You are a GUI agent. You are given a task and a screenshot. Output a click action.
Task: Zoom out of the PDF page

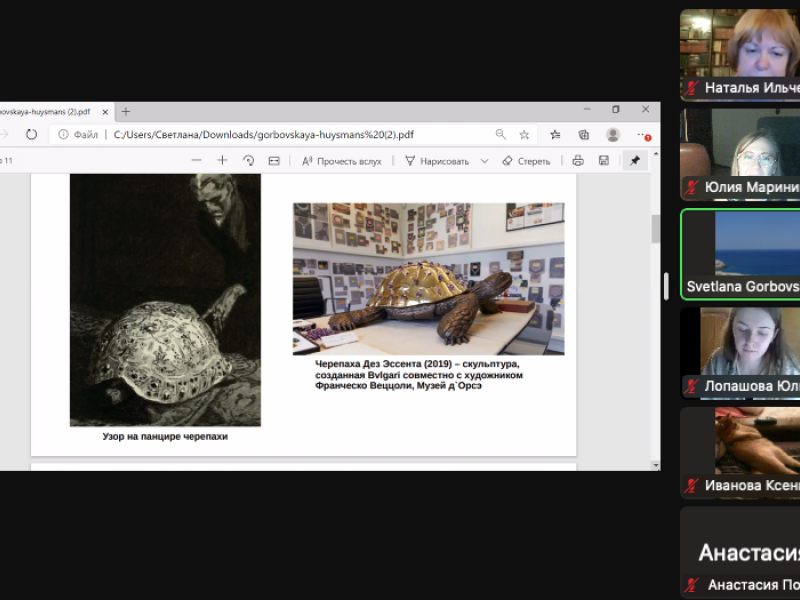pyautogui.click(x=196, y=160)
